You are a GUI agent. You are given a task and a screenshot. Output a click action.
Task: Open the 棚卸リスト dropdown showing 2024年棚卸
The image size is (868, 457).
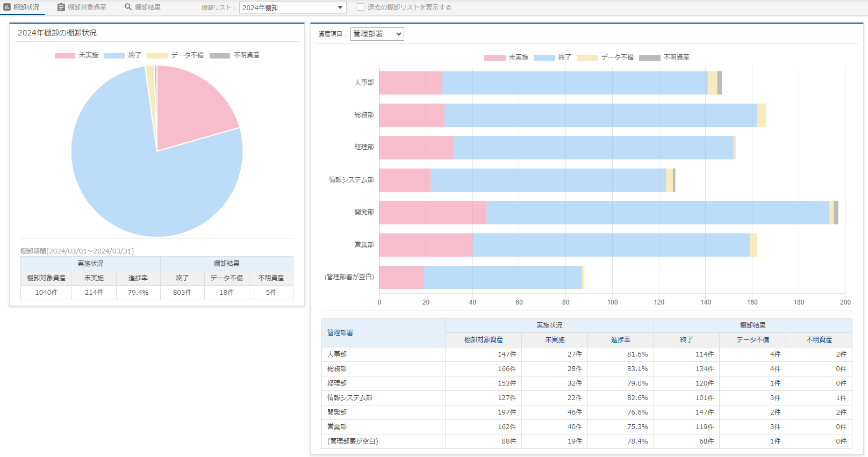click(292, 8)
